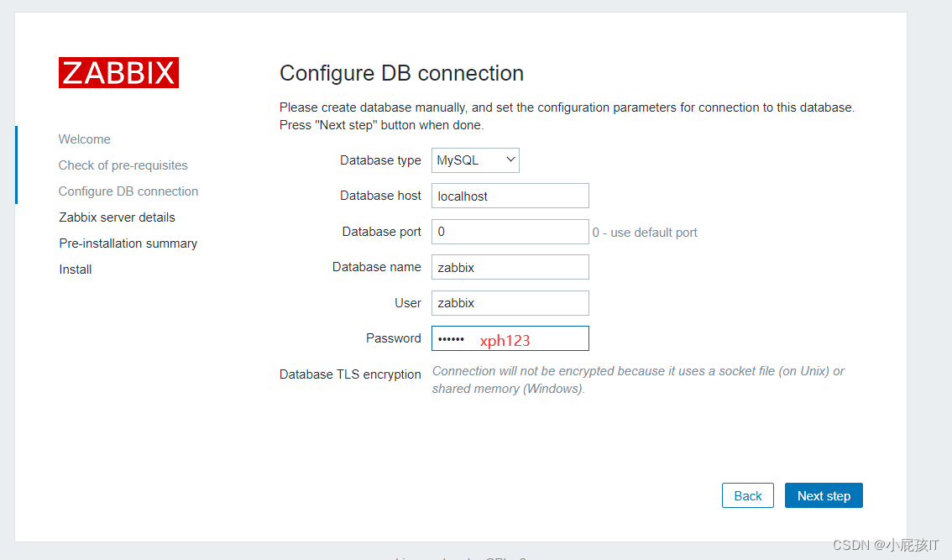Select the Configure DB connection sidebar entry
The image size is (952, 560).
(x=128, y=191)
